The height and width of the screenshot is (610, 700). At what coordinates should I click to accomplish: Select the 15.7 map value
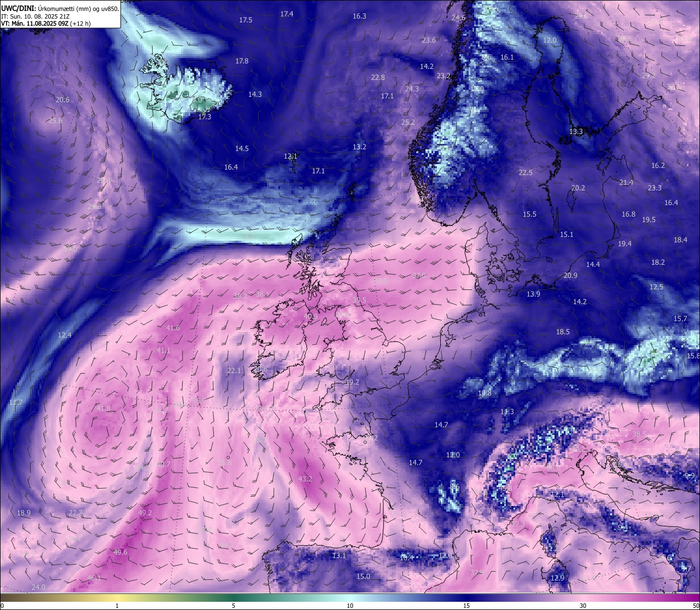click(680, 319)
